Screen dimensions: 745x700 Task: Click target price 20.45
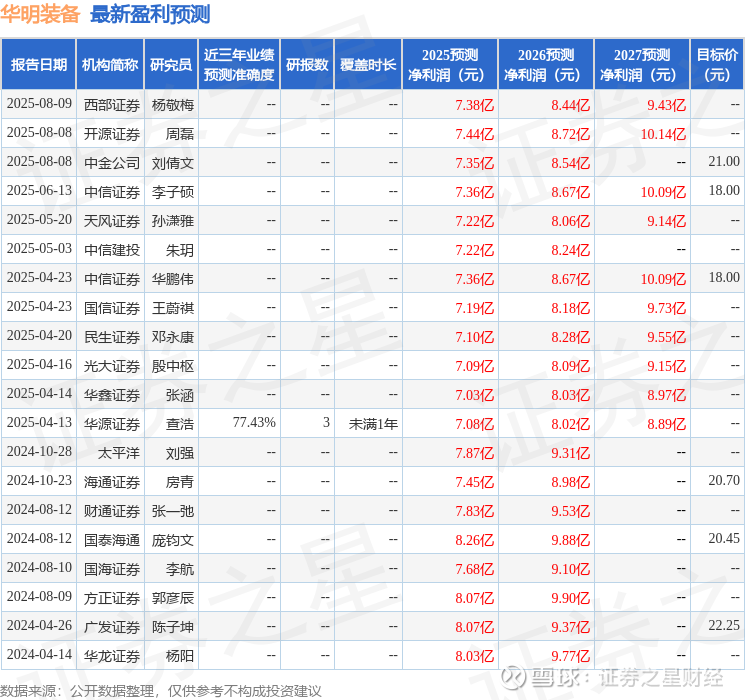click(724, 538)
